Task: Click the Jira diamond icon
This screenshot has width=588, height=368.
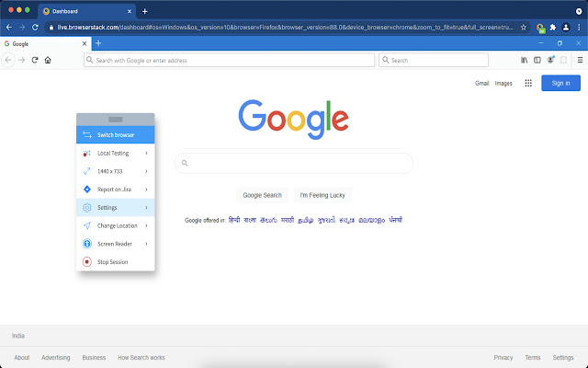Action: click(x=87, y=190)
